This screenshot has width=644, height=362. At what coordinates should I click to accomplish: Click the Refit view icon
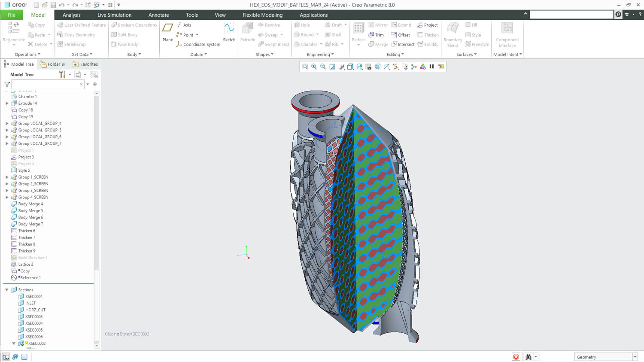pyautogui.click(x=305, y=67)
